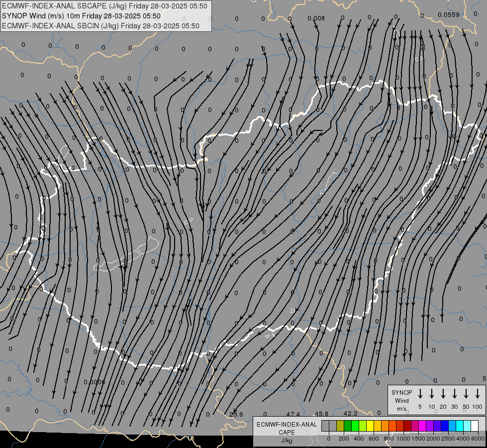
Task: Click the SBCIN title line
Action: tap(100, 26)
